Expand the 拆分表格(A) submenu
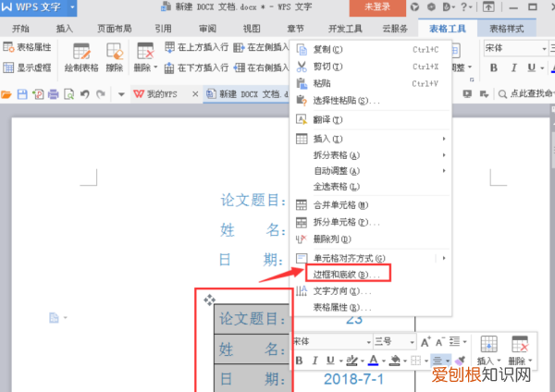The image size is (555, 392). click(x=371, y=155)
